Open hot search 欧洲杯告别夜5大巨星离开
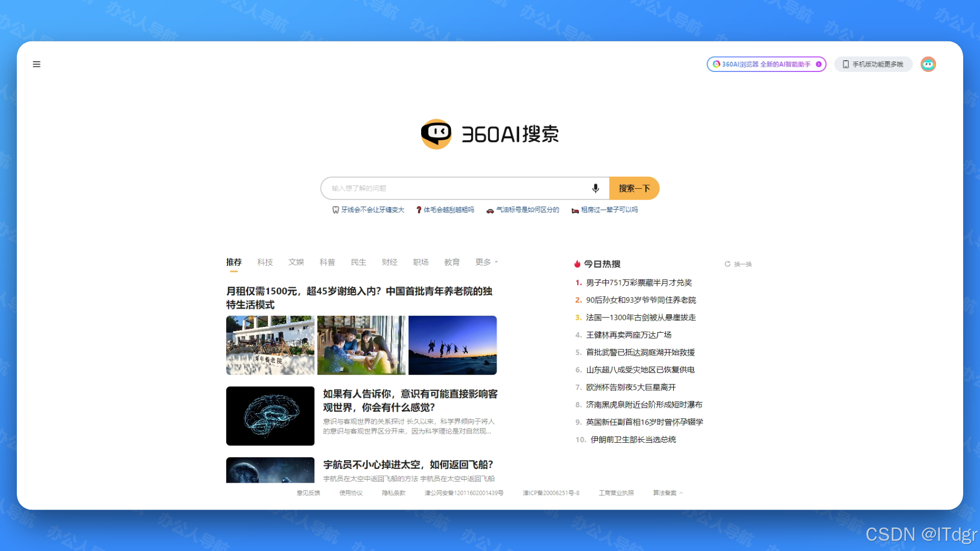This screenshot has width=980, height=551. 630,388
